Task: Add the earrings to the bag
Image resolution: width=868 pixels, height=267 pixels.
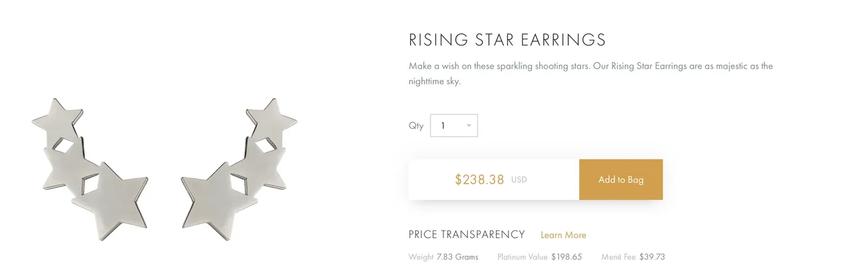Action: tap(620, 180)
